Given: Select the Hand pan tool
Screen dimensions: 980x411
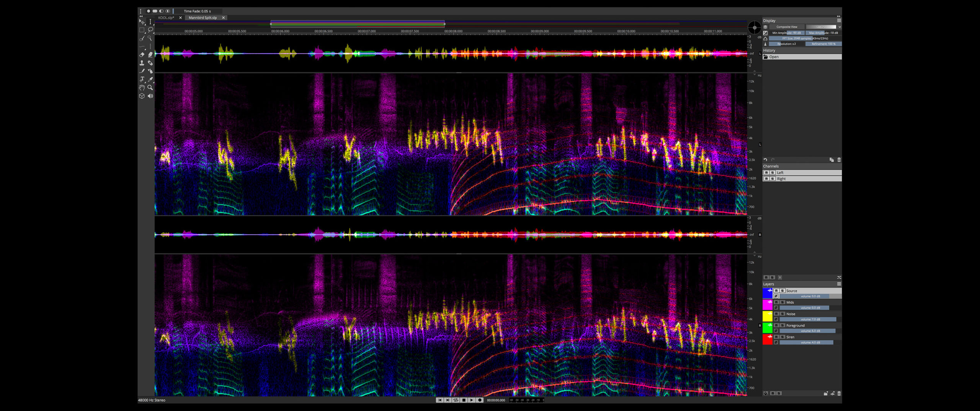Looking at the screenshot, I should (x=142, y=88).
